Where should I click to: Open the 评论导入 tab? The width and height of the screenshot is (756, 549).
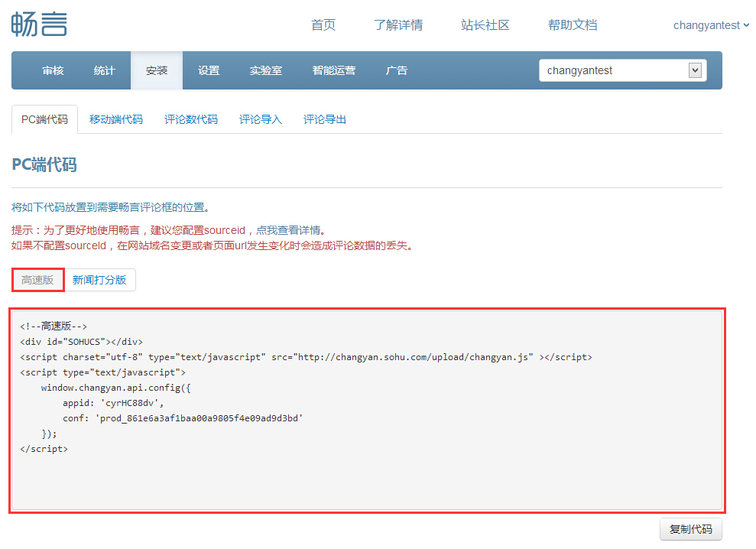coord(261,119)
